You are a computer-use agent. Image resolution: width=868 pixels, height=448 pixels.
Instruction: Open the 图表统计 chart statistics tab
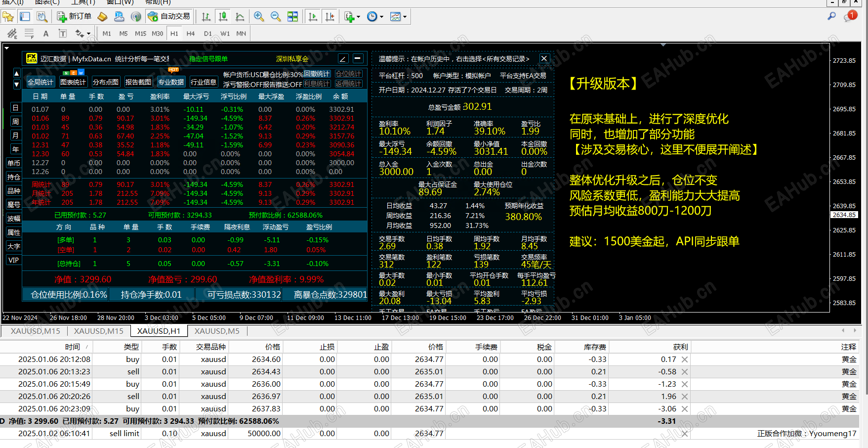coord(73,82)
